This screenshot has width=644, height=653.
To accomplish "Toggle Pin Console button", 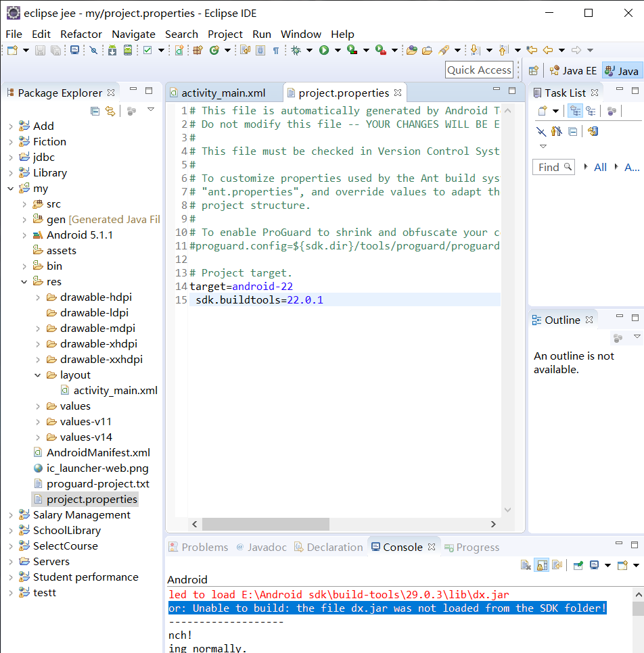I will 578,565.
